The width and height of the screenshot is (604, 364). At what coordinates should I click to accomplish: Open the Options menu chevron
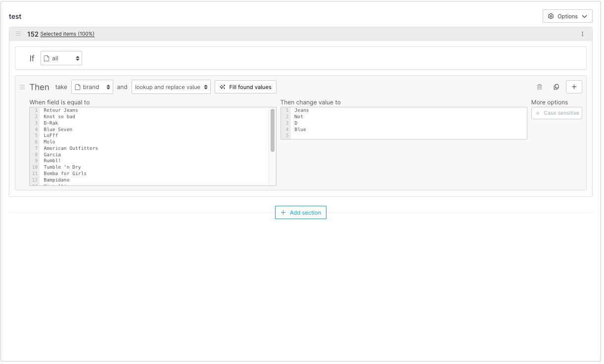pos(584,16)
